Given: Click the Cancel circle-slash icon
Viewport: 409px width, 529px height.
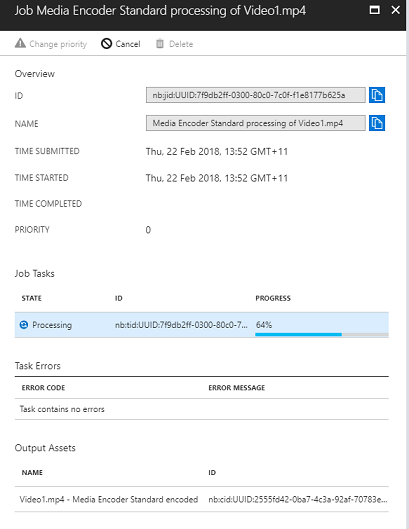Looking at the screenshot, I should 106,44.
